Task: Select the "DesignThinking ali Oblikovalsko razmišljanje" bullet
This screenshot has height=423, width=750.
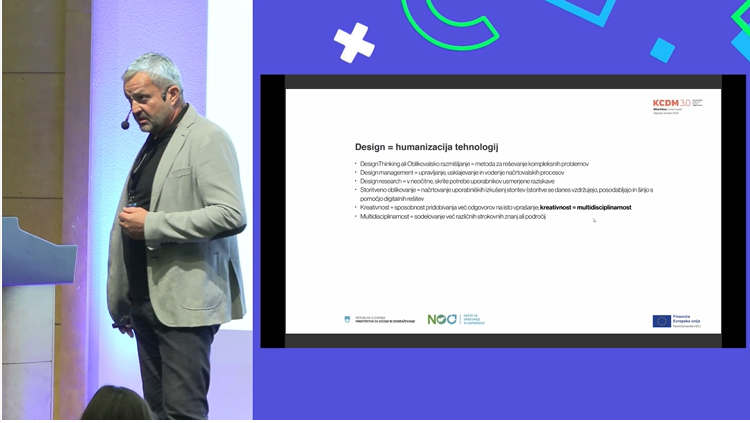Action: [x=472, y=163]
